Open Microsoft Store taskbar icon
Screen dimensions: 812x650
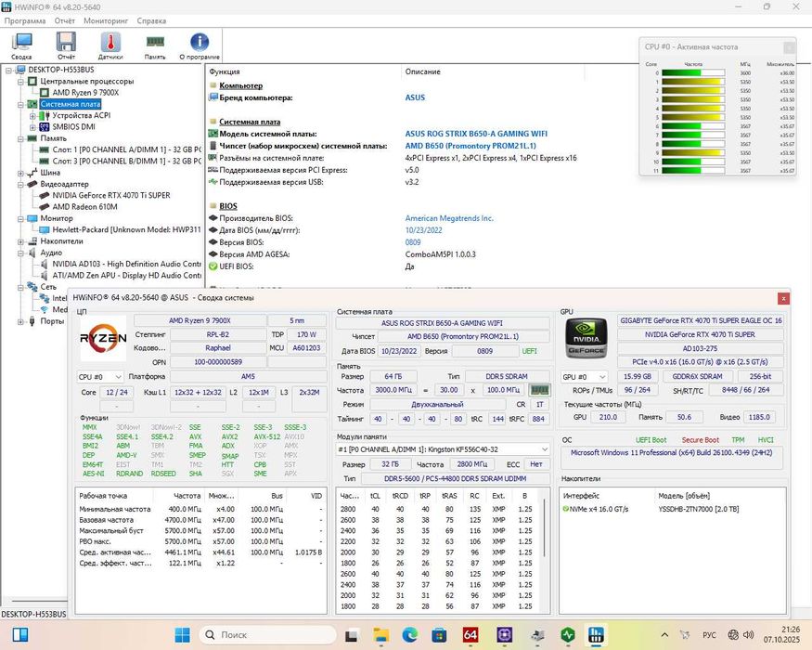(x=439, y=634)
